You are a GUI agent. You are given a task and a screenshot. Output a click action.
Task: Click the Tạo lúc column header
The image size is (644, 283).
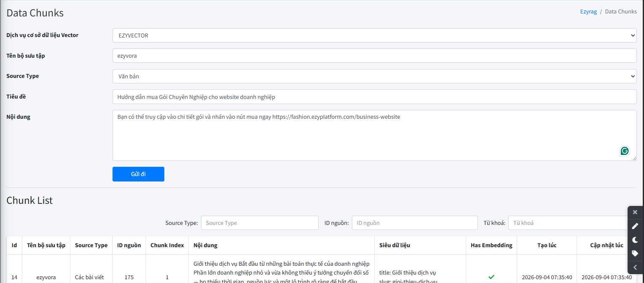547,245
